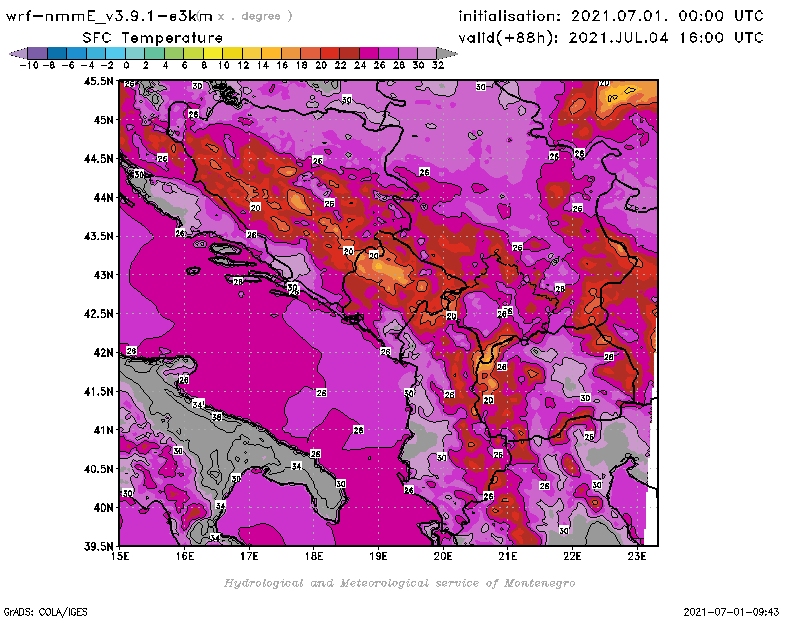Click the 2021-07-01-09:43 timestamp

(x=731, y=612)
